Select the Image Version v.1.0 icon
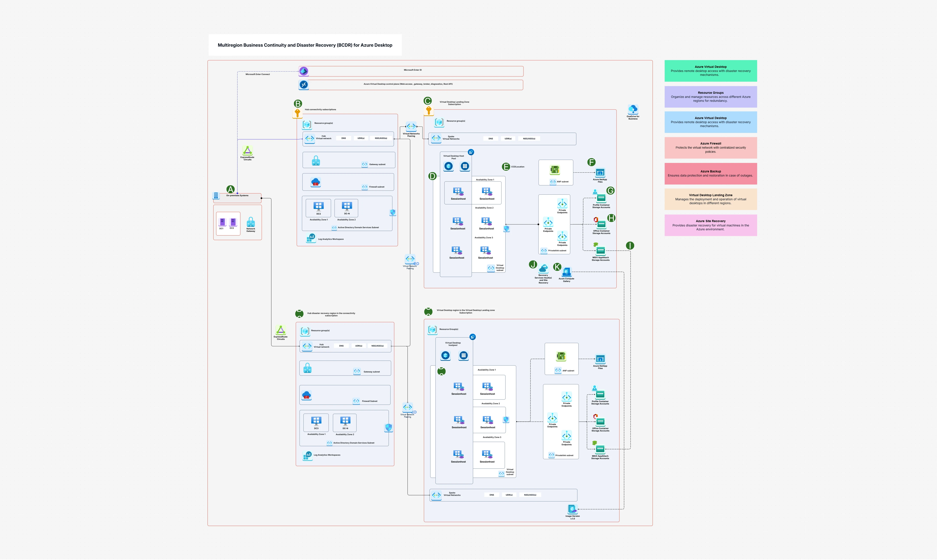Screen dimensions: 937x560 tap(572, 509)
